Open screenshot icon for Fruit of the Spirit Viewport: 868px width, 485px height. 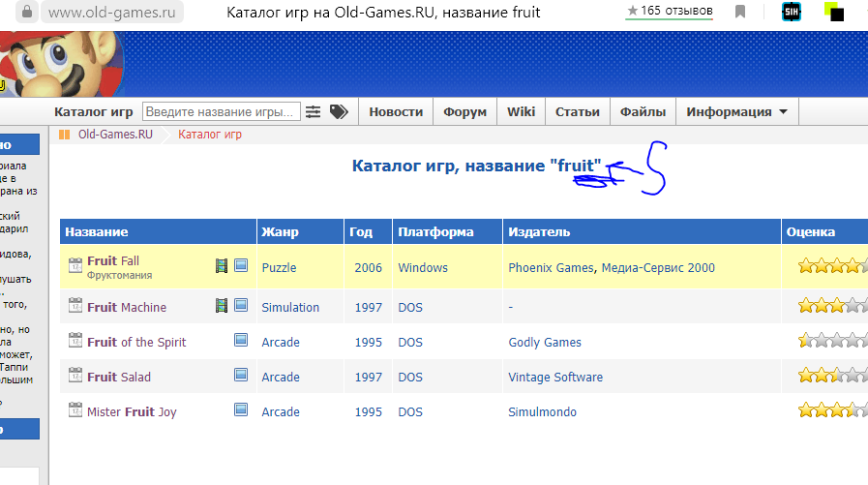coord(241,340)
